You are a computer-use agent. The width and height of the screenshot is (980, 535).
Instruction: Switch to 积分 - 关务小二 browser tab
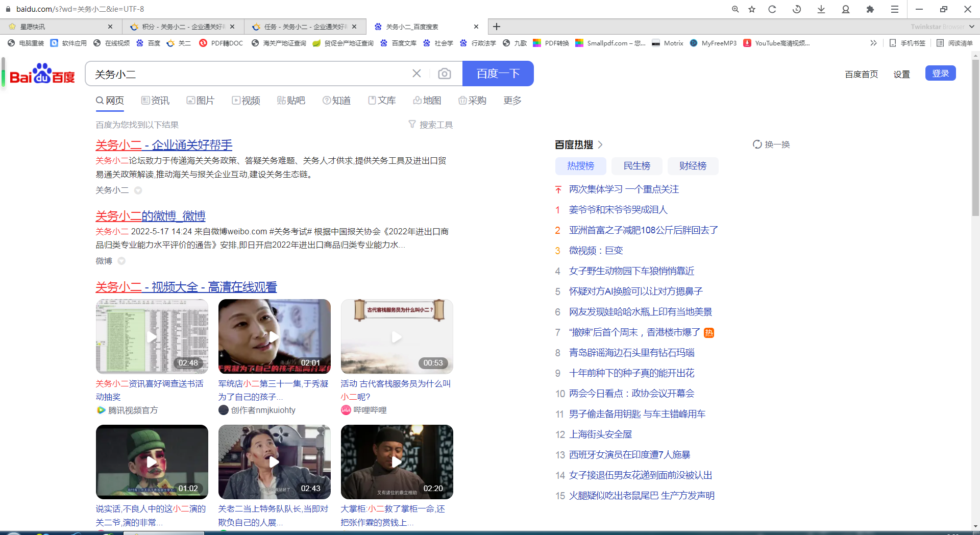pyautogui.click(x=183, y=27)
